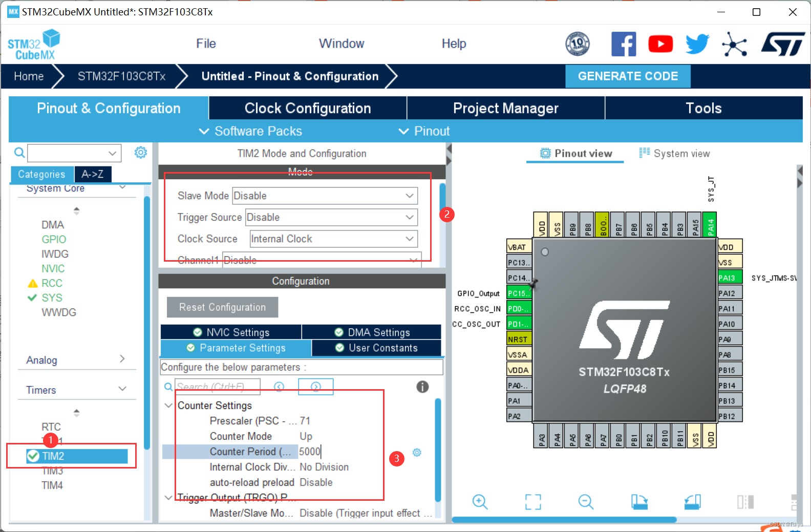Fit the chip to view frame icon
The width and height of the screenshot is (811, 532).
point(533,502)
